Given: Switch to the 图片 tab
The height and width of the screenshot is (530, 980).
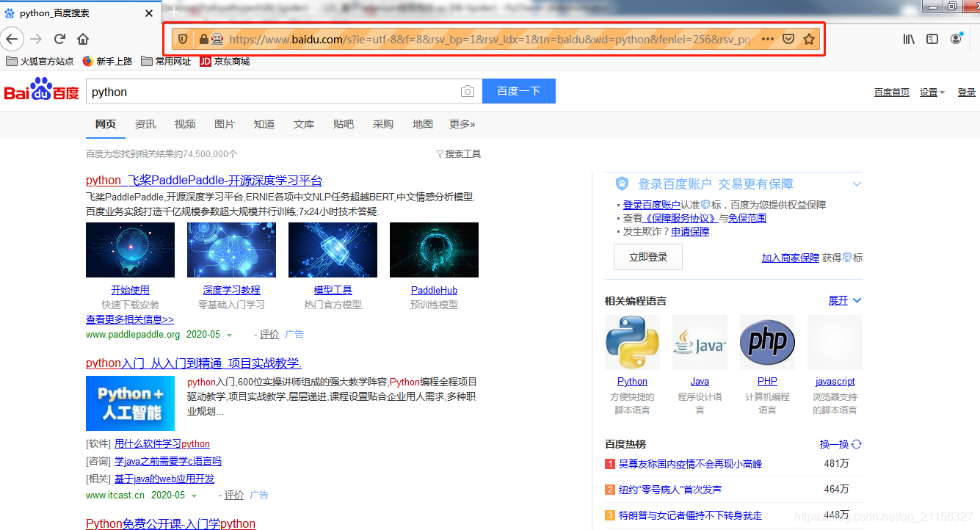Looking at the screenshot, I should [225, 124].
